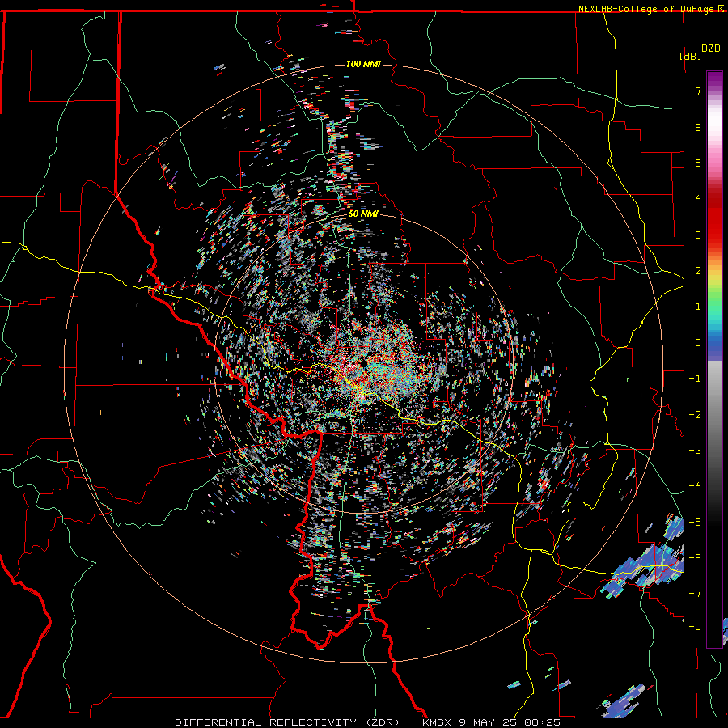Screen dimensions: 728x728
Task: Click the 9 MAY 25 date text
Action: click(489, 722)
